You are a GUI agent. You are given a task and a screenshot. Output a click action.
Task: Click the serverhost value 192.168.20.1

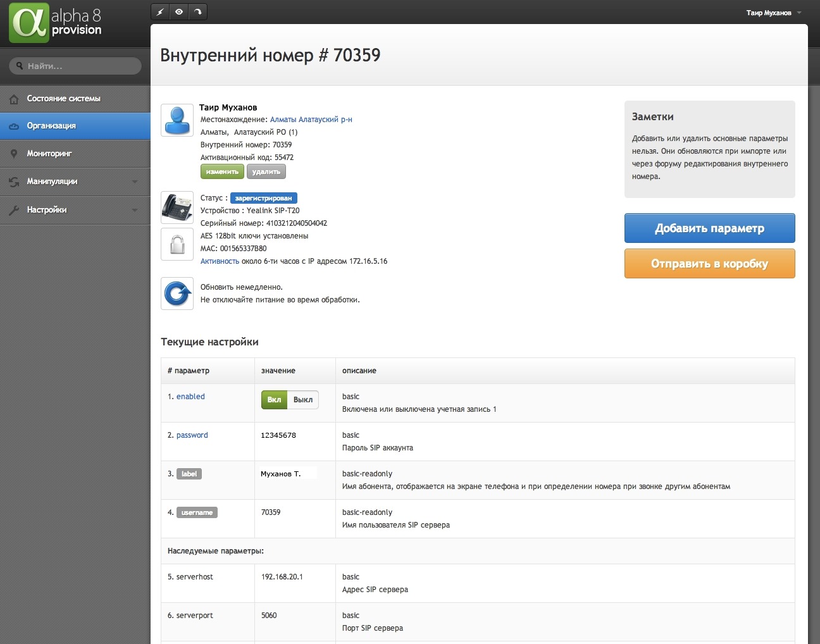coord(282,577)
